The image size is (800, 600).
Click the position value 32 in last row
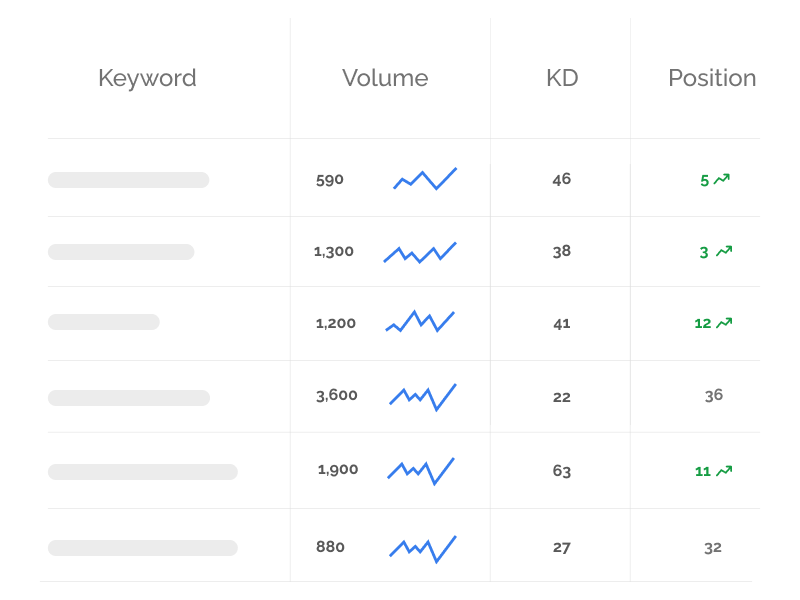click(x=713, y=548)
